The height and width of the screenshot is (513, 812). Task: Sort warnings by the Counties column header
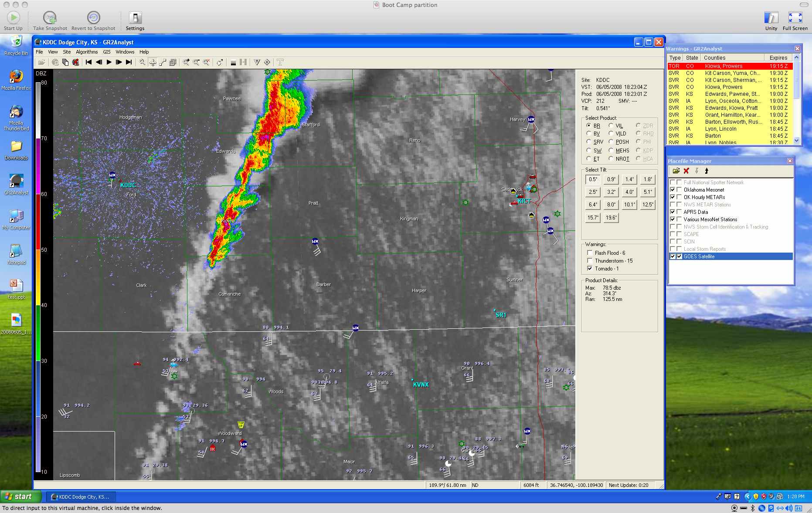(x=733, y=57)
